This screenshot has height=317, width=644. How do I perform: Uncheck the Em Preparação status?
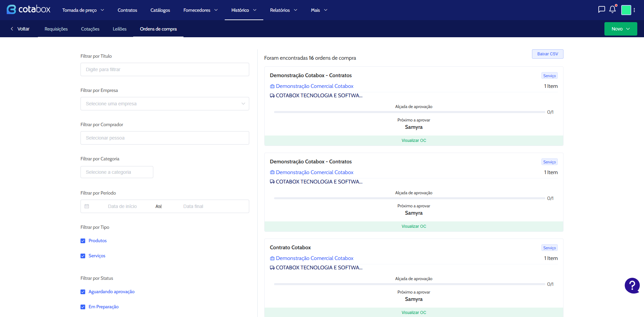tap(83, 307)
